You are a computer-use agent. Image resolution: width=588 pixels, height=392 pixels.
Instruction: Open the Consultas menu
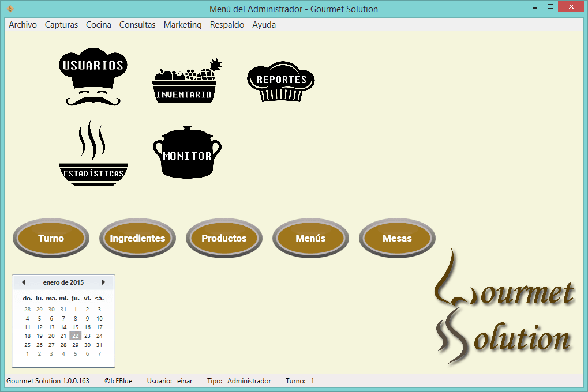tap(137, 25)
